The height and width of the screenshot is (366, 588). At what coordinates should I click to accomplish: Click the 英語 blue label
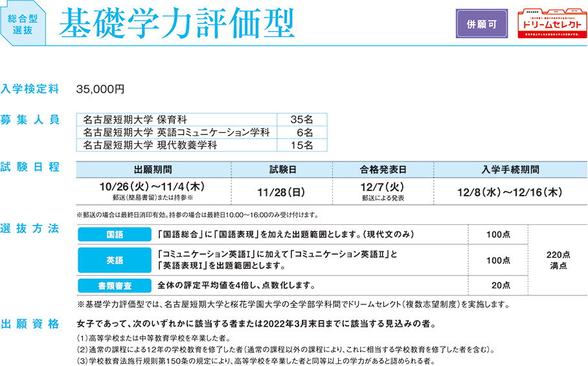tap(115, 260)
